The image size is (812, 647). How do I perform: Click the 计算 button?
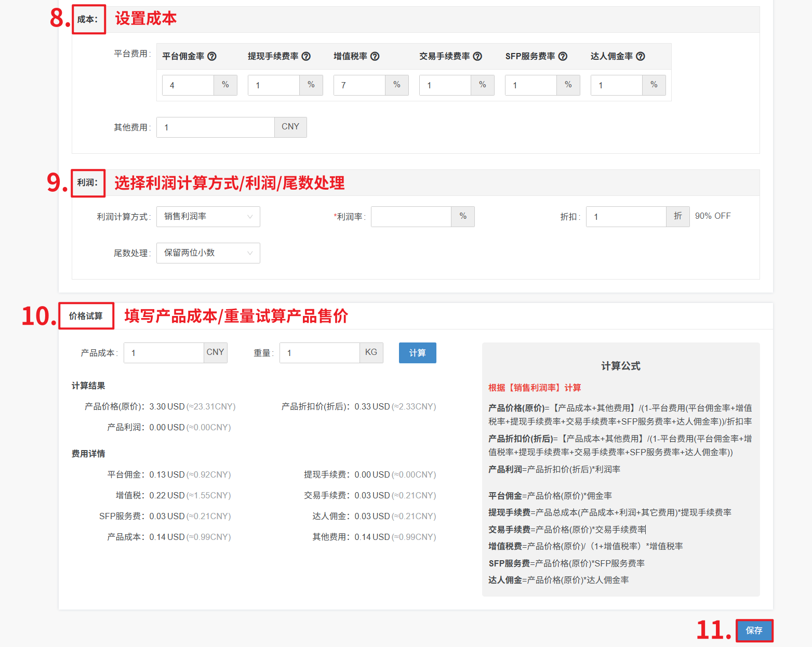pyautogui.click(x=417, y=353)
